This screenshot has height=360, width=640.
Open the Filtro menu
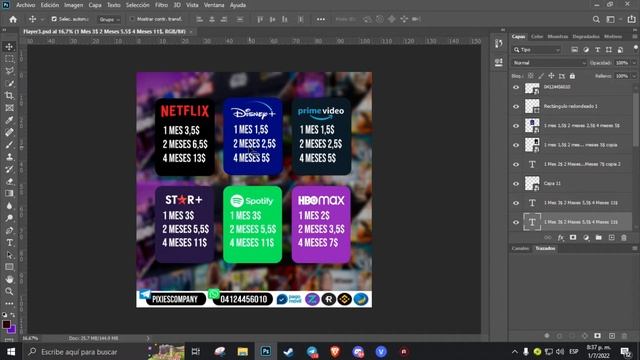pos(162,5)
